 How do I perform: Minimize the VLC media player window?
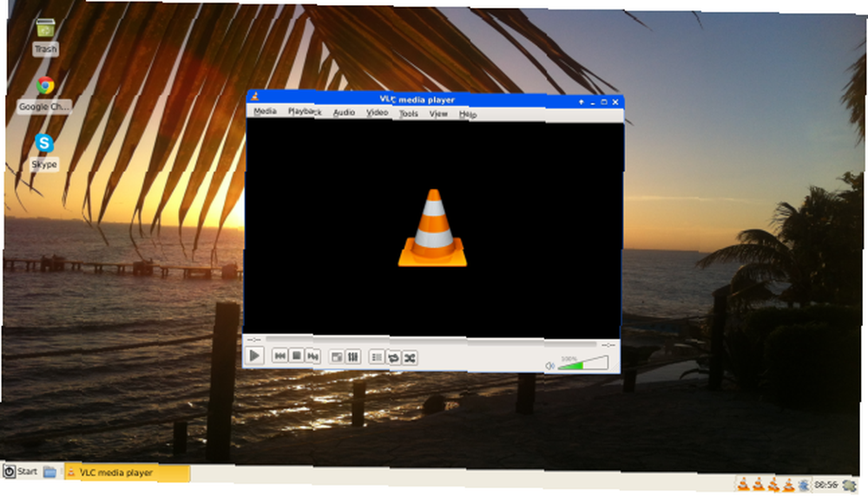pyautogui.click(x=592, y=102)
